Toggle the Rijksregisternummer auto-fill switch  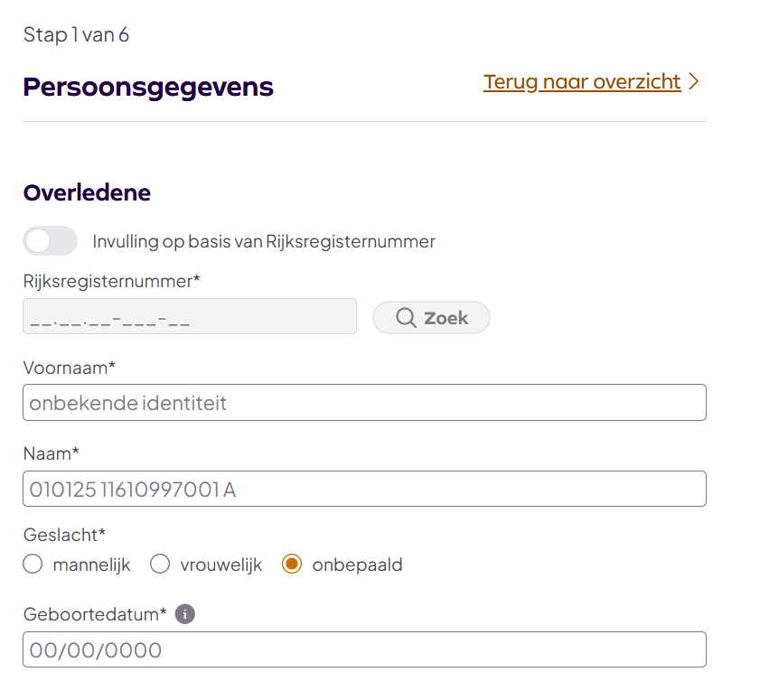pos(51,241)
